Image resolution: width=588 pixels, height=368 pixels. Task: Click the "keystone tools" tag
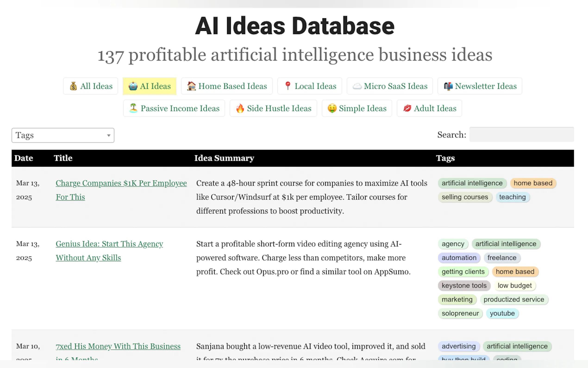(x=464, y=286)
